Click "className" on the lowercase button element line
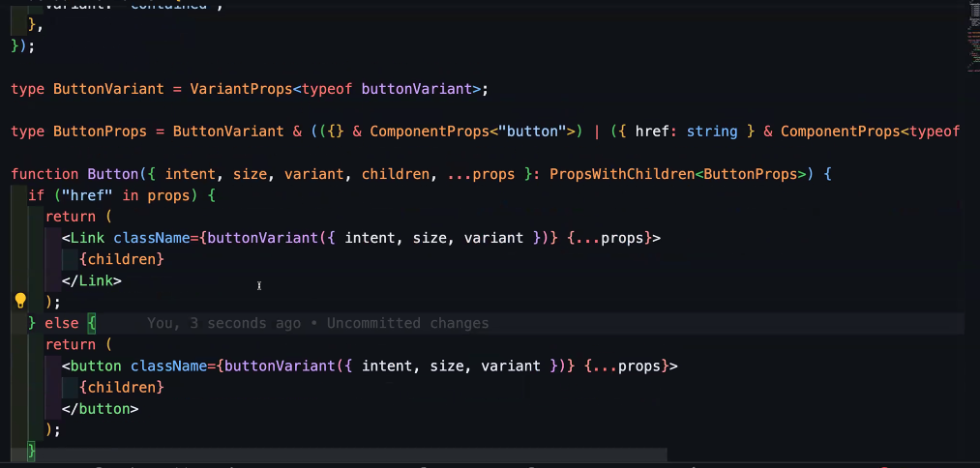Screen dimensions: 980x468 (168, 366)
